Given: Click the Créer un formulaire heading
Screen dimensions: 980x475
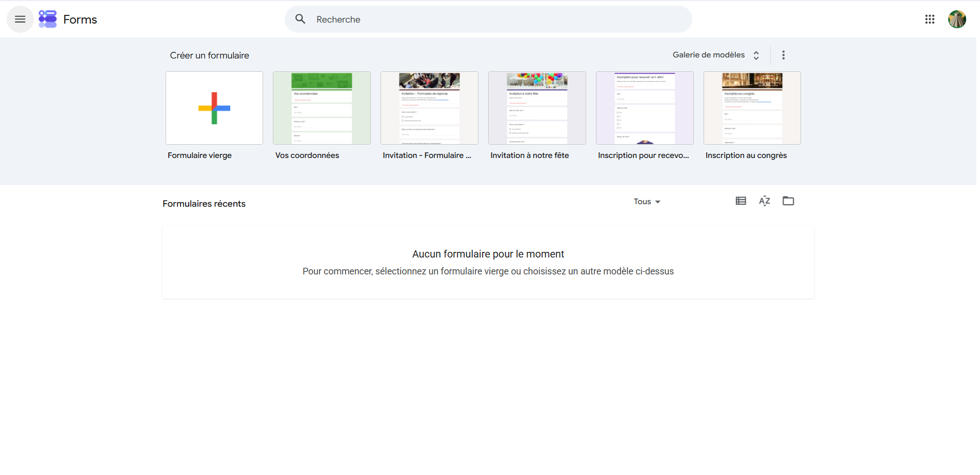Looking at the screenshot, I should pos(210,55).
